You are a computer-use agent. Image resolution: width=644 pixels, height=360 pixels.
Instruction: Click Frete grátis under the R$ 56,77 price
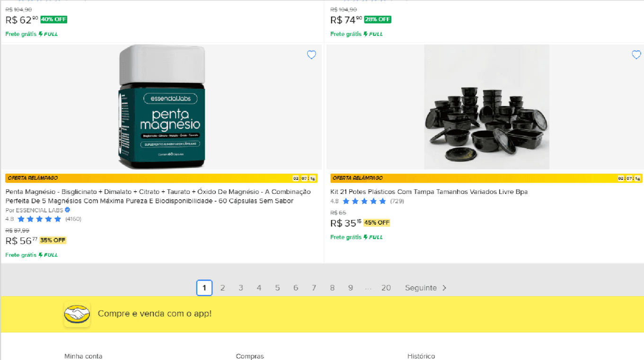21,255
